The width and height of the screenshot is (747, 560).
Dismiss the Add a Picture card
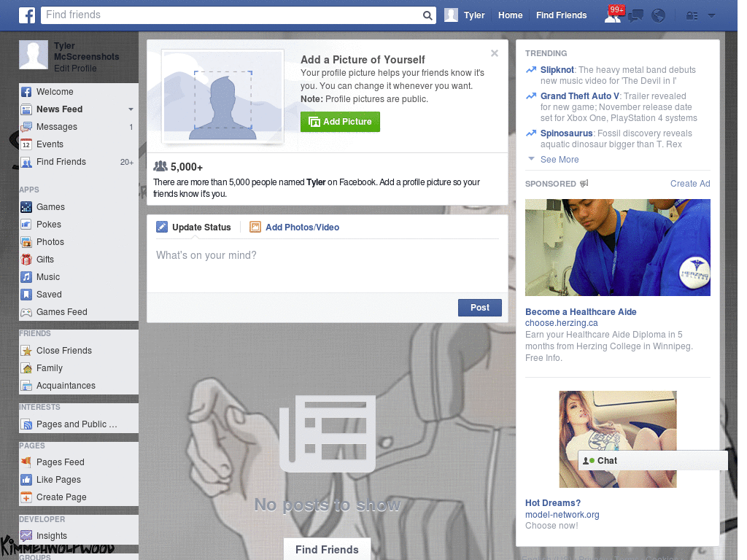(x=495, y=53)
